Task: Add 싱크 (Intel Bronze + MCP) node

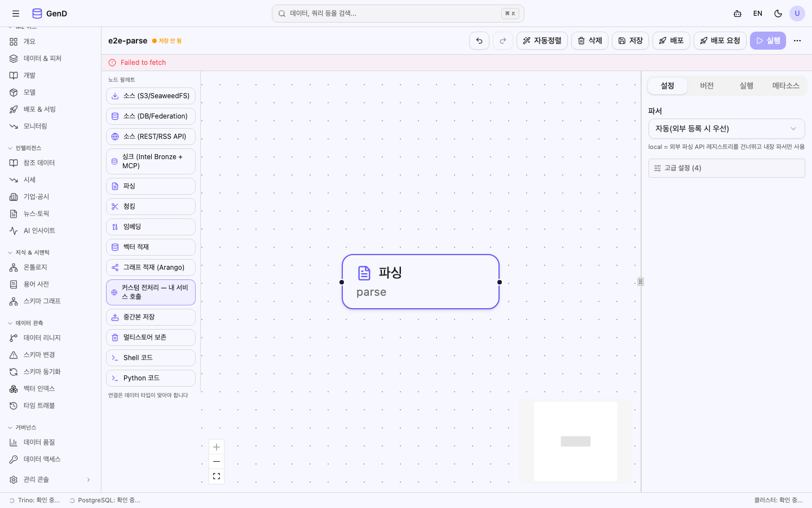Action: pyautogui.click(x=151, y=161)
